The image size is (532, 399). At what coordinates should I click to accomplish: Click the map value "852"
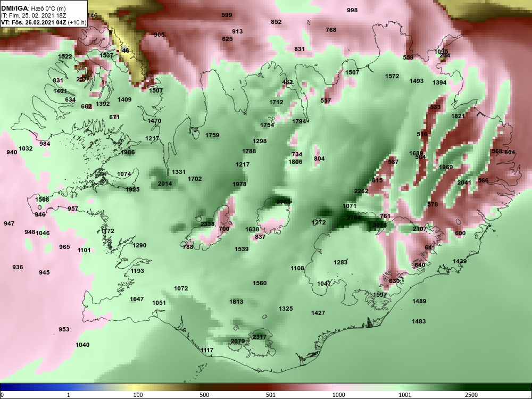coord(276,22)
